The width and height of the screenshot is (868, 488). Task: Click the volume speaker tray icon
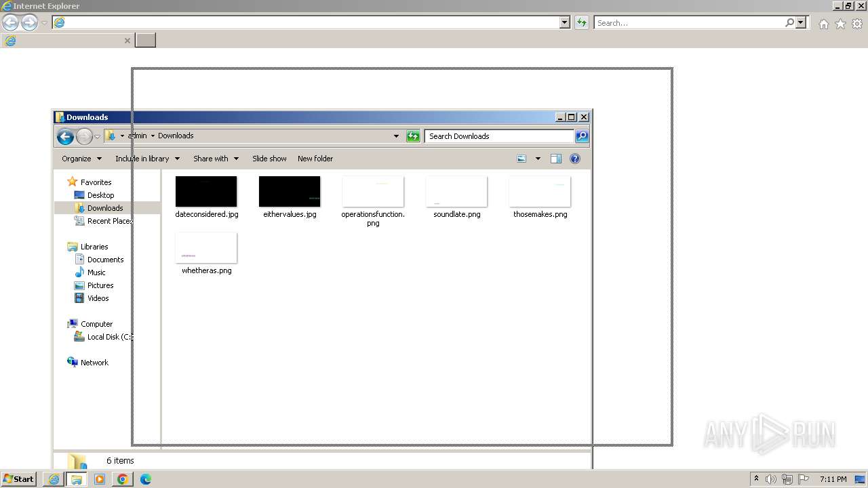point(771,479)
